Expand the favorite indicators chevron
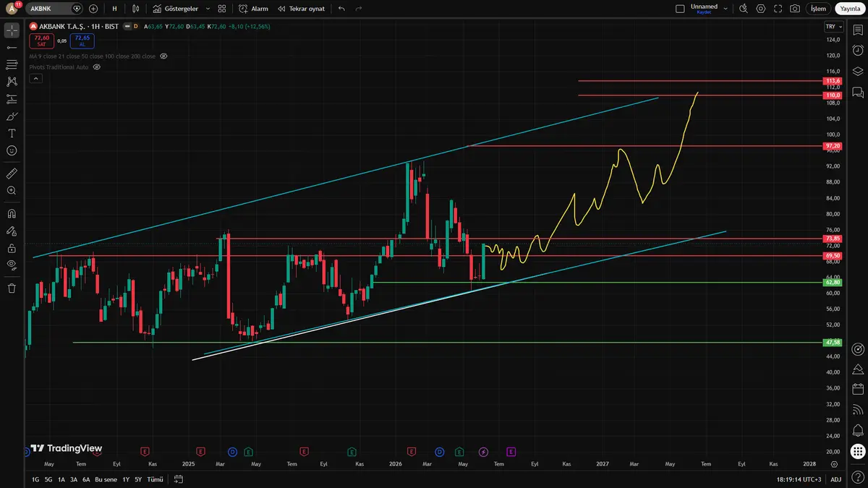This screenshot has width=868, height=488. click(x=208, y=9)
